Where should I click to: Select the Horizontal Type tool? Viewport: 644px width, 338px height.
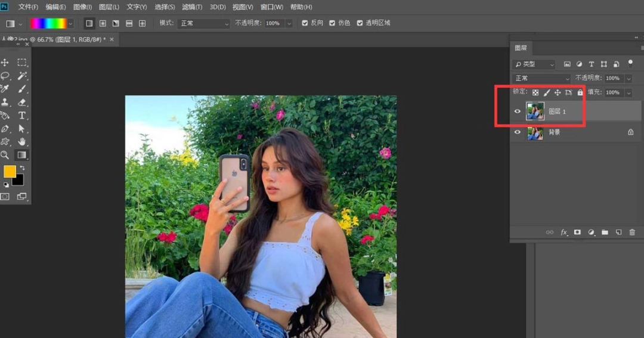coord(22,116)
